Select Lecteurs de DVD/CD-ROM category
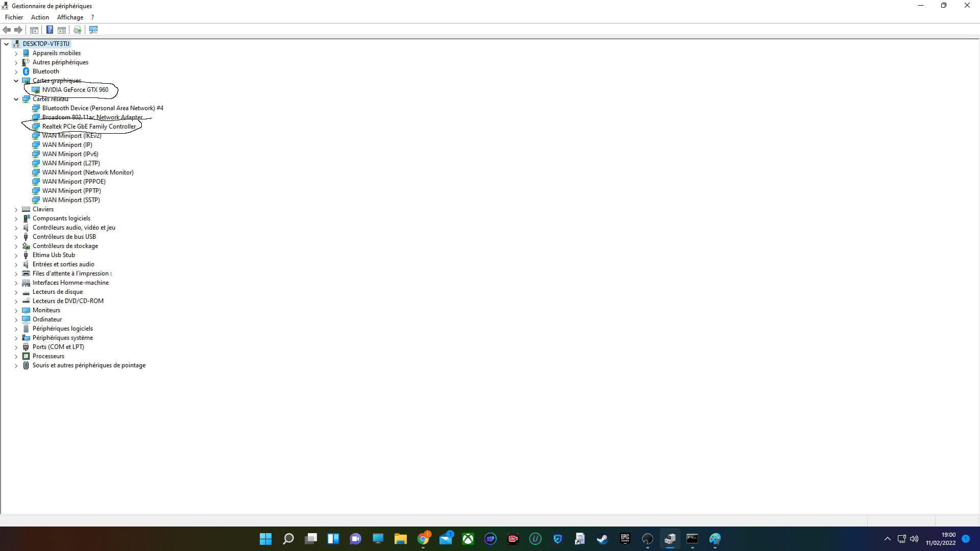980x551 pixels. coord(68,301)
